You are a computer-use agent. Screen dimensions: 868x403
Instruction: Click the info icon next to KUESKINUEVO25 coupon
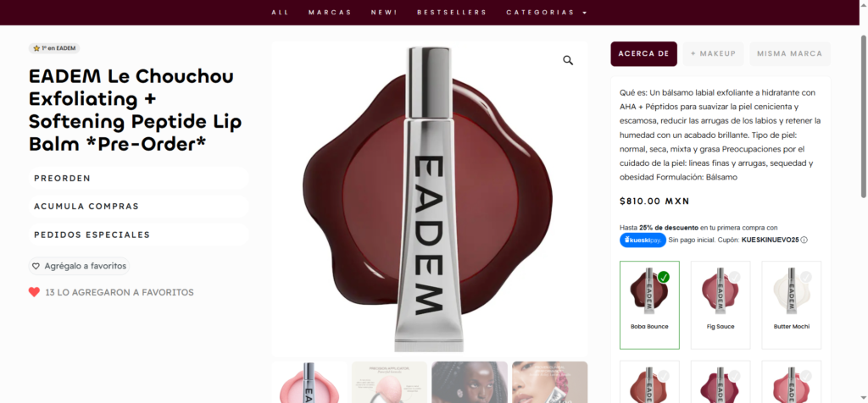(x=804, y=240)
